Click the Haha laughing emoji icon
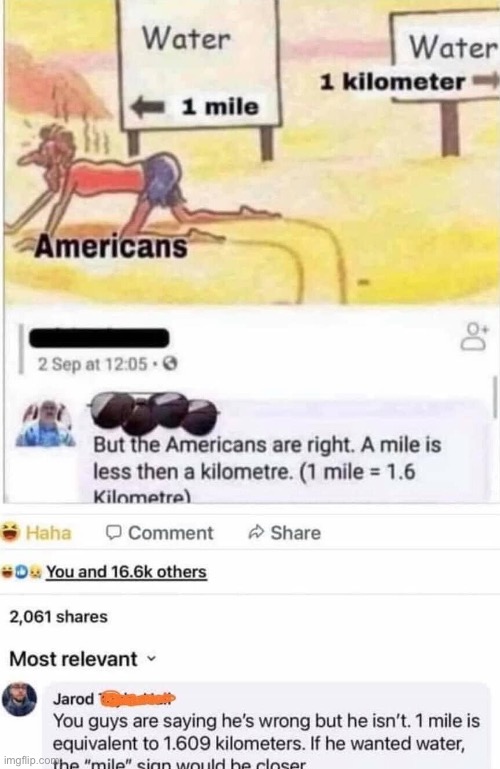500x769 pixels. coord(10,532)
